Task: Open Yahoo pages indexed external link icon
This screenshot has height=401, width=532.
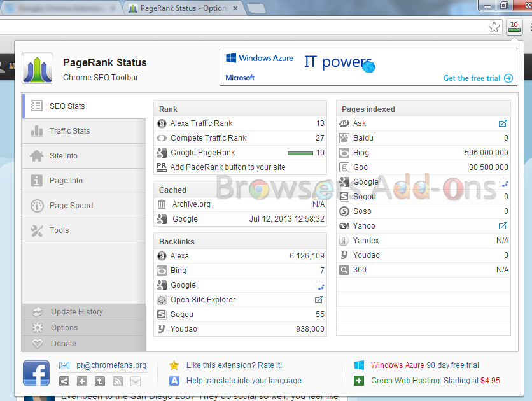Action: click(503, 225)
